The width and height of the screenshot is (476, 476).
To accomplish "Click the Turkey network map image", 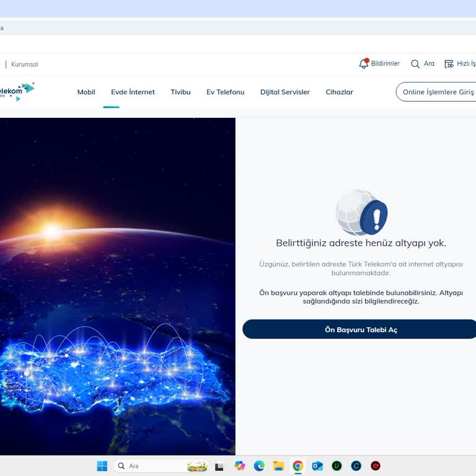I will tap(118, 286).
